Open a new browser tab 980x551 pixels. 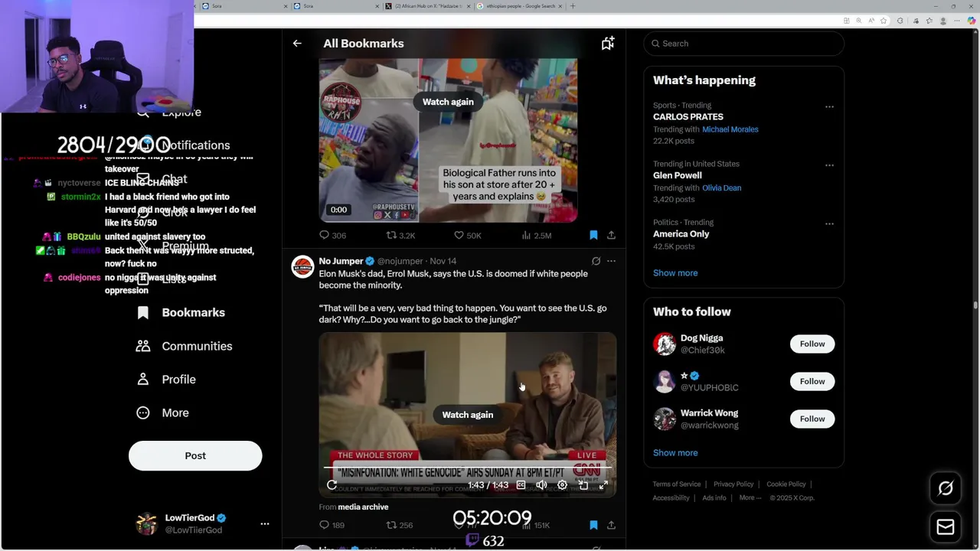(573, 6)
